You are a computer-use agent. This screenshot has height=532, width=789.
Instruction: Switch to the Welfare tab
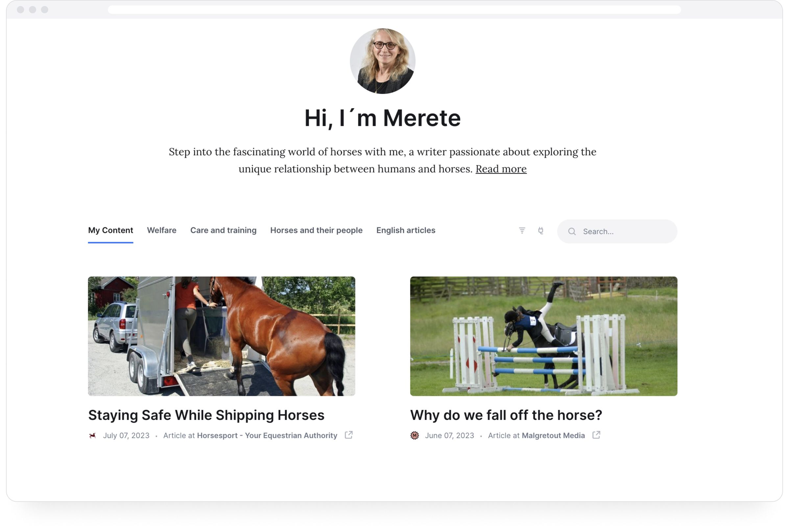click(x=161, y=230)
